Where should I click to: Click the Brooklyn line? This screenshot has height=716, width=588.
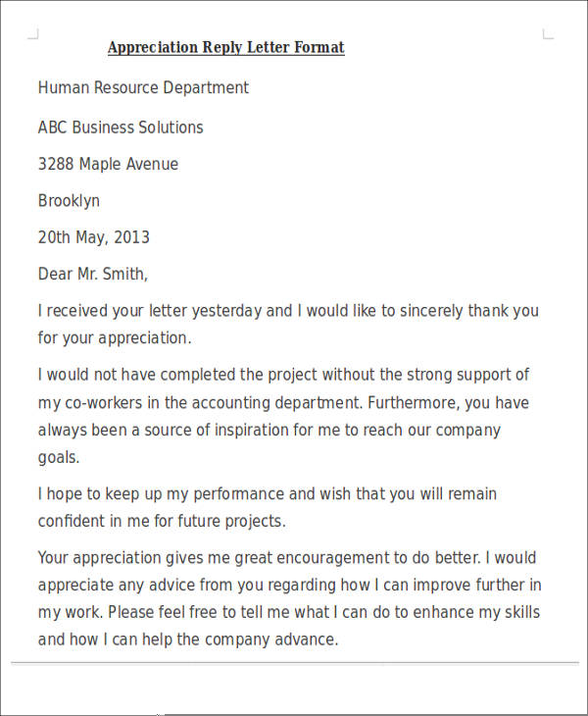pos(69,201)
